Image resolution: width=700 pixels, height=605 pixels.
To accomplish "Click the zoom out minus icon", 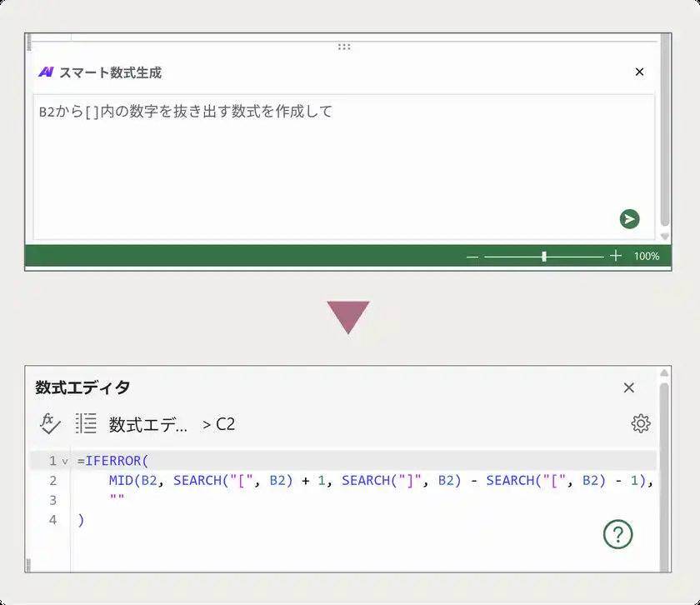I will click(x=472, y=257).
